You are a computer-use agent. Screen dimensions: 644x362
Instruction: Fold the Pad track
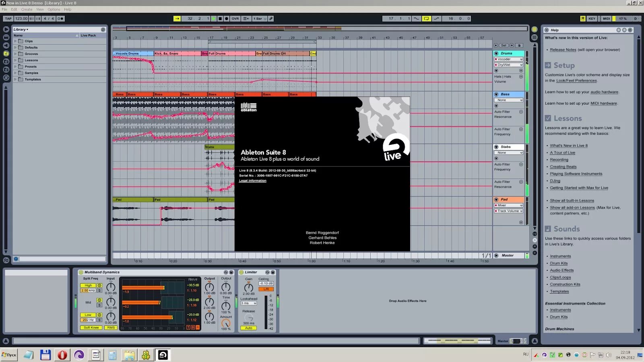pyautogui.click(x=496, y=200)
